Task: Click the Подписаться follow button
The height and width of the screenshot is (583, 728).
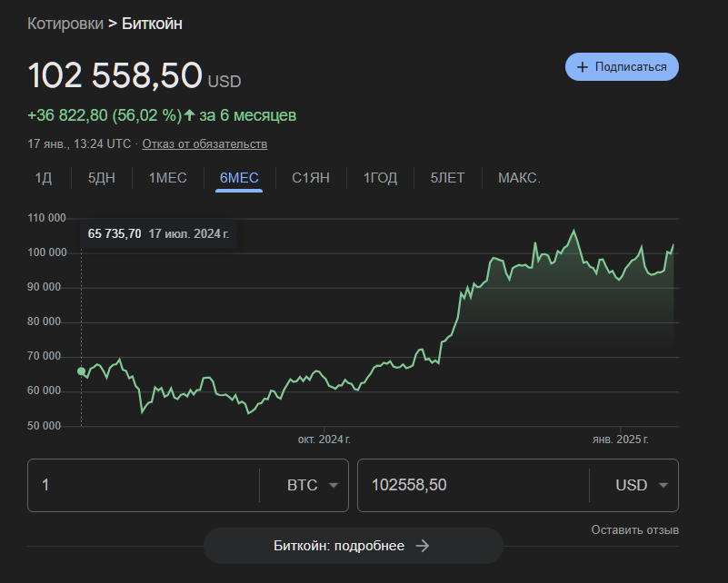Action: point(622,67)
